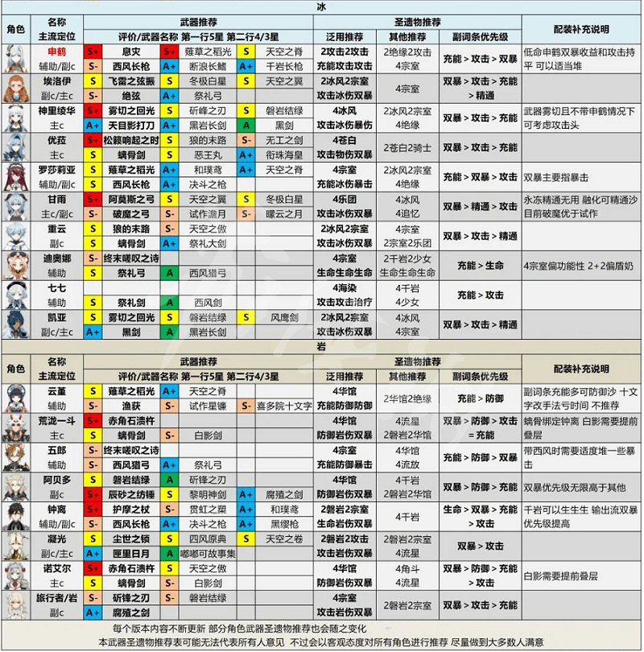The width and height of the screenshot is (644, 652).
Task: Select the 千岩长枪 weapon cell
Action: click(284, 67)
